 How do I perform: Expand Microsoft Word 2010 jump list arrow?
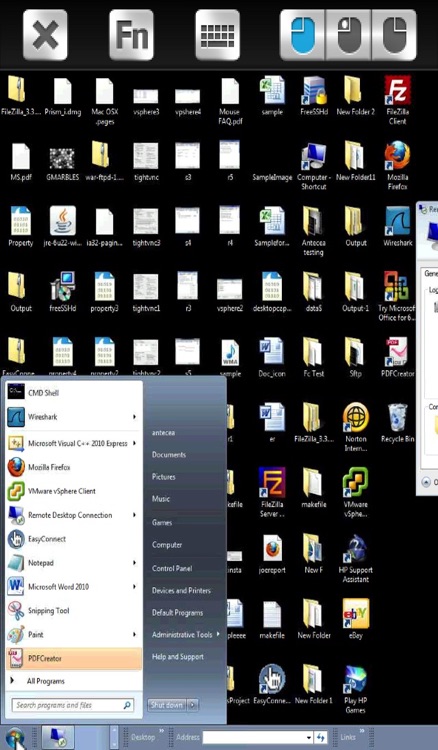[x=134, y=587]
